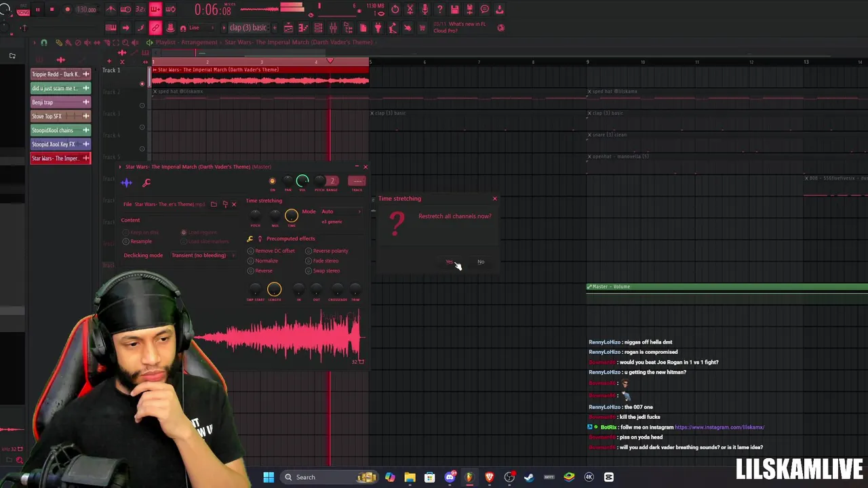Image resolution: width=868 pixels, height=488 pixels.
Task: Click No in the Time stretching dialog
Action: point(481,262)
